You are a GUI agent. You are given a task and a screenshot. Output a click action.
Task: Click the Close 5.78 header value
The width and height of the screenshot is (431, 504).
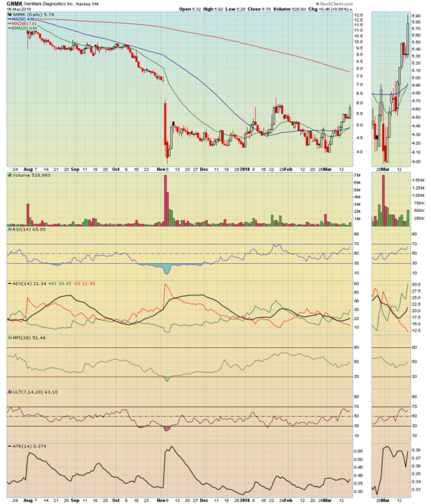[x=259, y=9]
